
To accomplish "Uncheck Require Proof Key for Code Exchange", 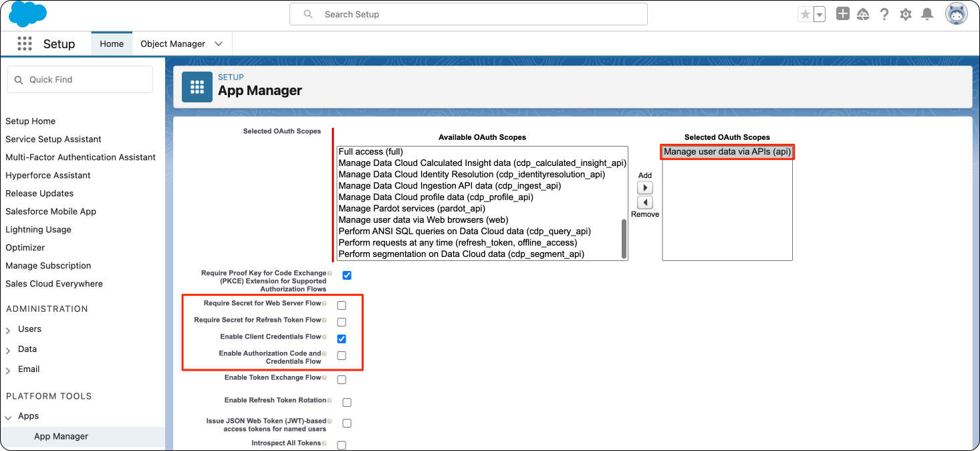I will (347, 275).
